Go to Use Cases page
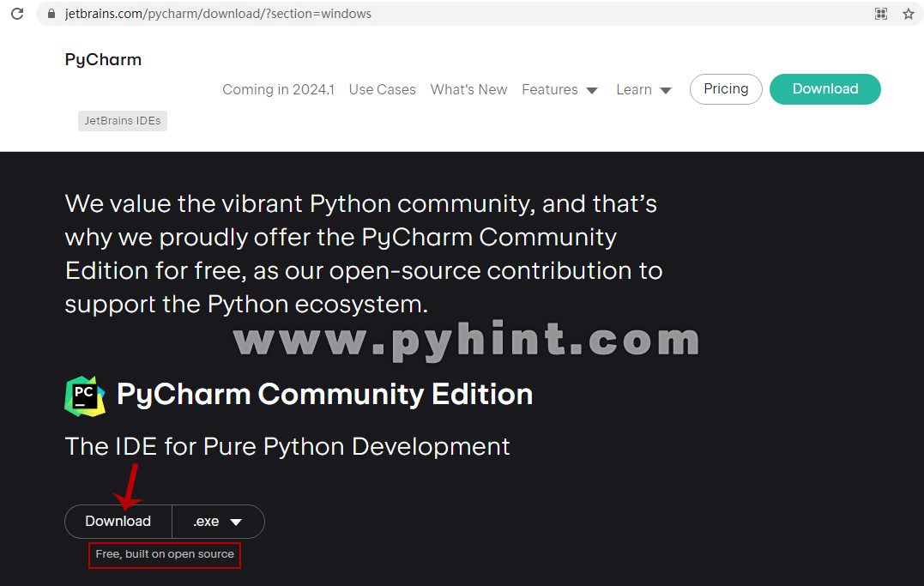 click(x=383, y=89)
